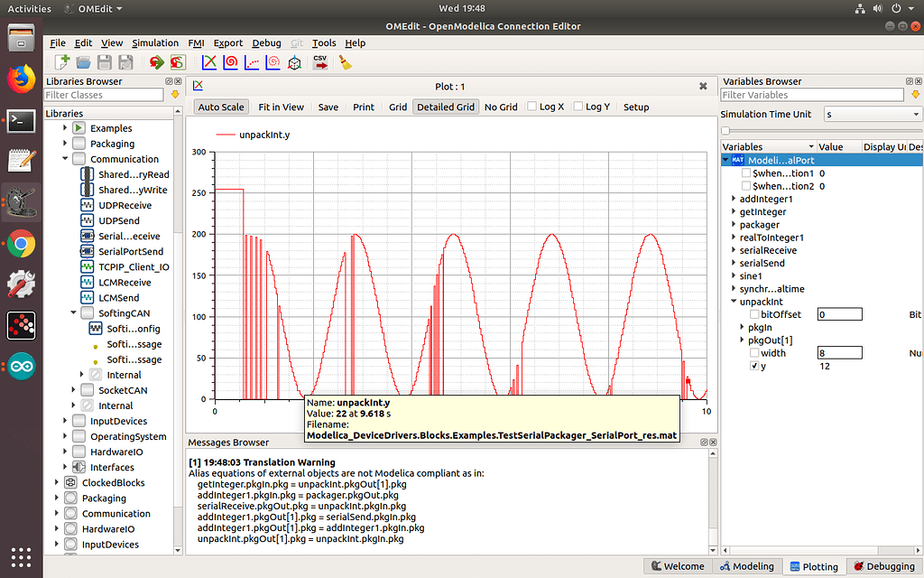Open a new plot window
This screenshot has height=578, width=924.
coord(209,61)
